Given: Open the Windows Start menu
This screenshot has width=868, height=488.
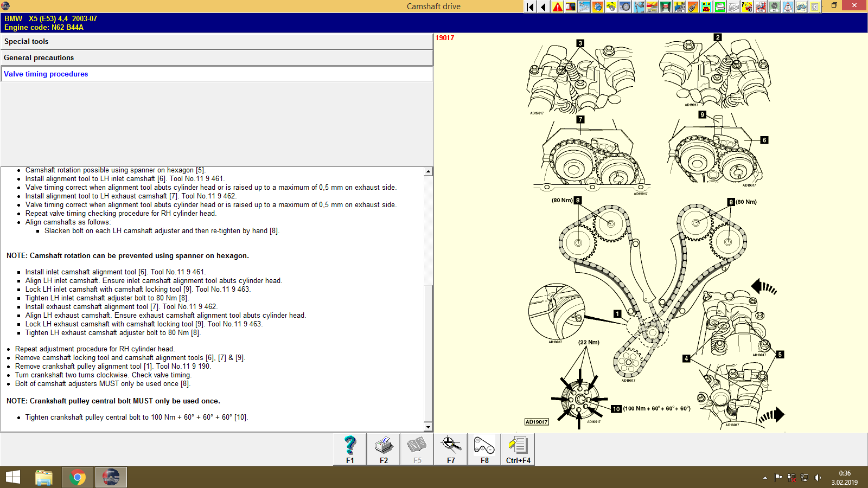Looking at the screenshot, I should (x=12, y=477).
